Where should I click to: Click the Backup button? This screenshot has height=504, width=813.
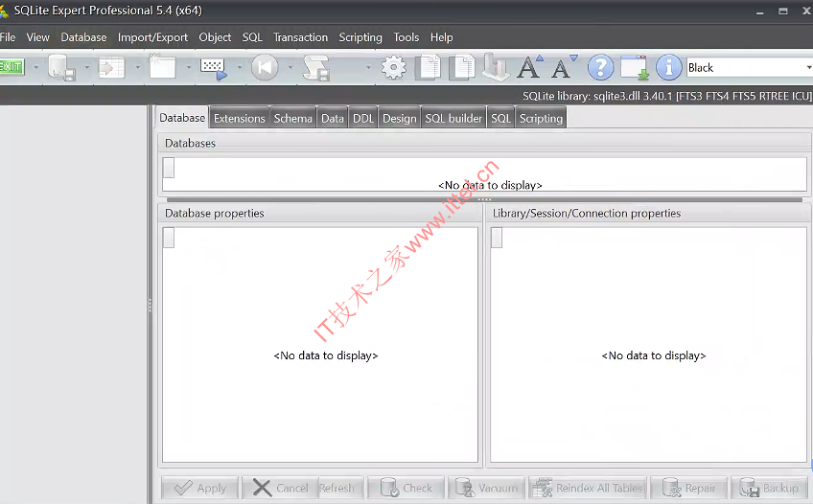coord(770,488)
